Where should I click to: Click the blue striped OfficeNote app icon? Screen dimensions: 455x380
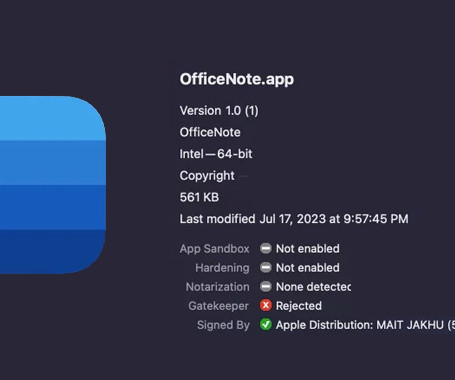(53, 185)
